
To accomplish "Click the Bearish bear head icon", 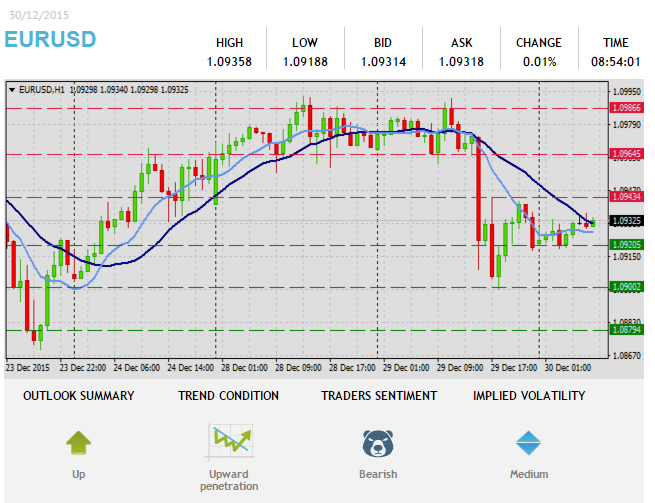I will tap(378, 444).
